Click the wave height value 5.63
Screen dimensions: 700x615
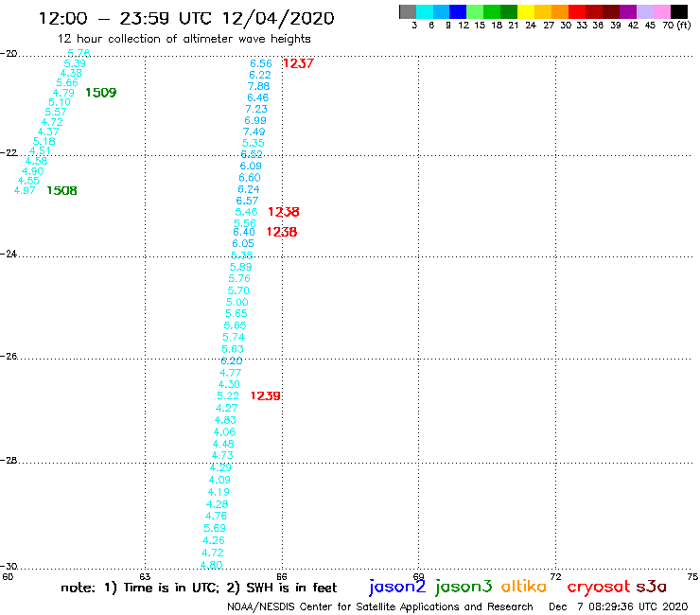coord(233,349)
